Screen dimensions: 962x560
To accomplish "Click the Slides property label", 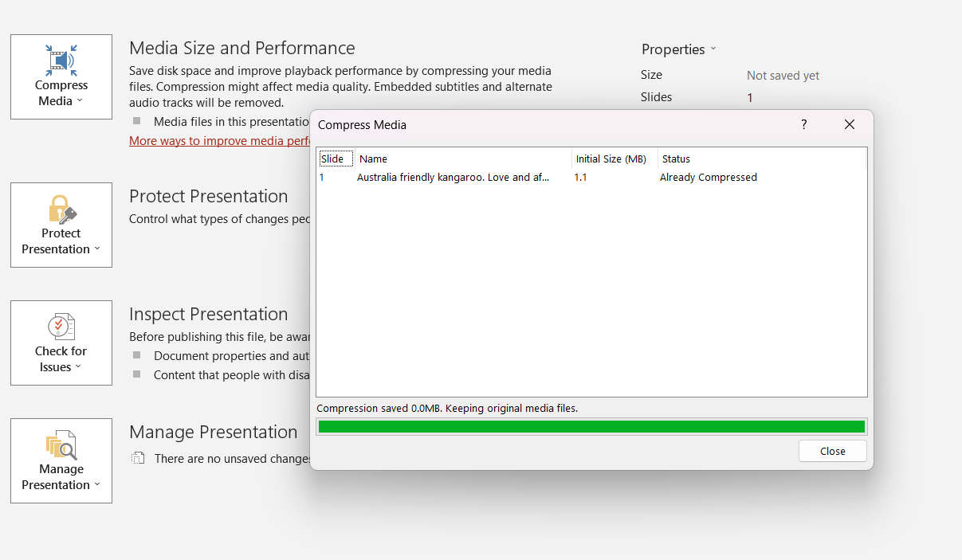I will (656, 97).
